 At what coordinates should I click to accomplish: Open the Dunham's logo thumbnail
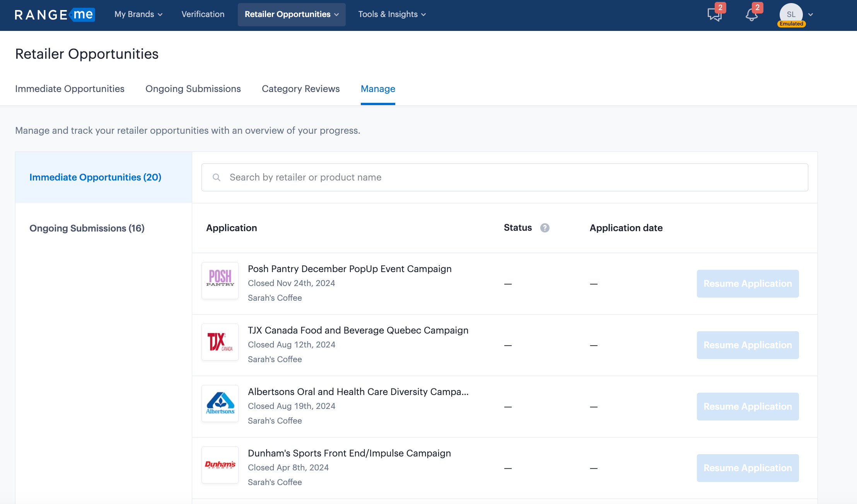[220, 465]
